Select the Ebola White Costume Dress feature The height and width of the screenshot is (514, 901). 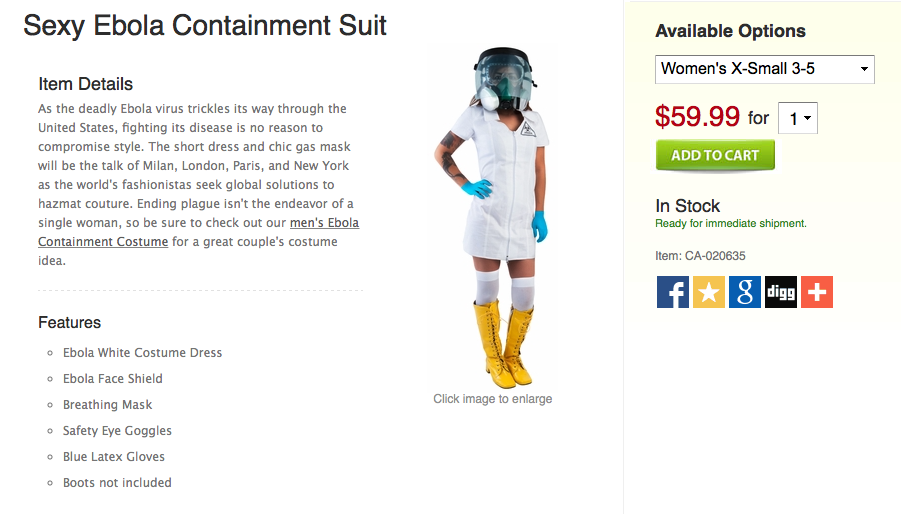coord(142,353)
